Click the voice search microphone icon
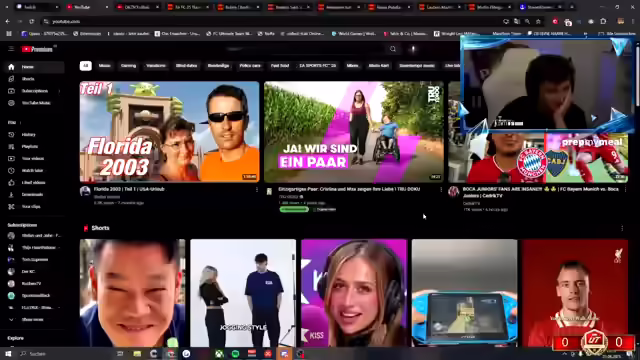The width and height of the screenshot is (640, 360). pos(413,49)
